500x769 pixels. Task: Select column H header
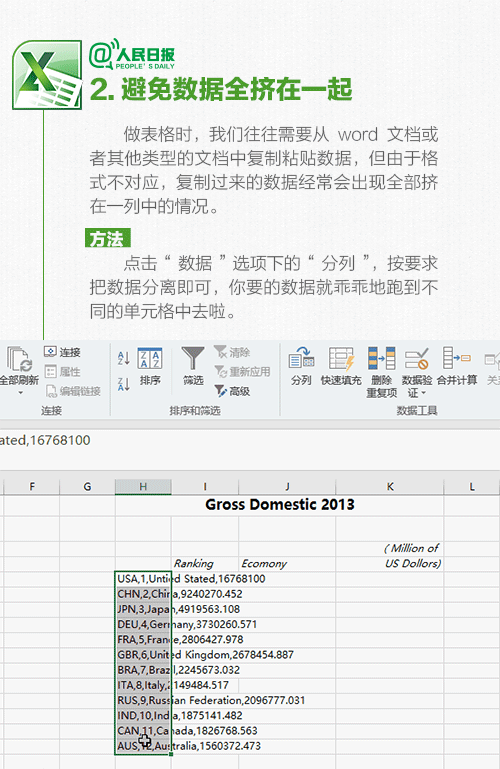[143, 487]
